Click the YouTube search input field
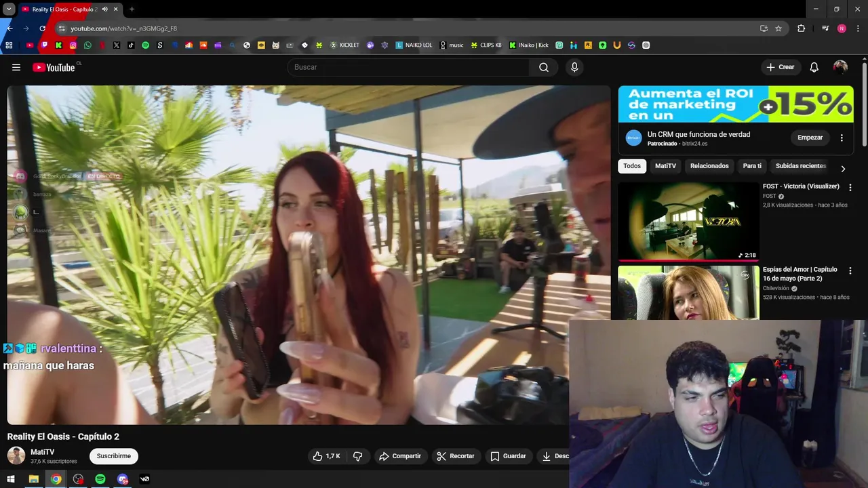 (x=408, y=67)
